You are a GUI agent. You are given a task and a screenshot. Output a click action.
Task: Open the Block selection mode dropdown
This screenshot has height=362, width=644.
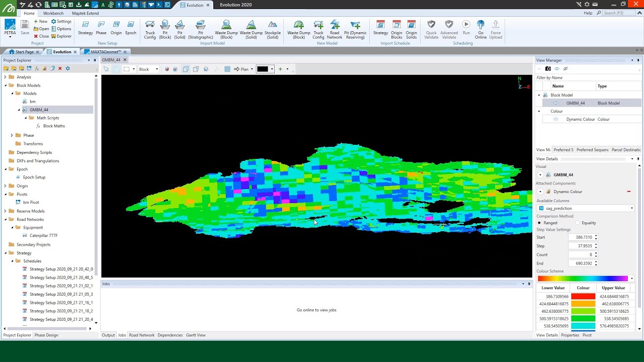pos(156,69)
